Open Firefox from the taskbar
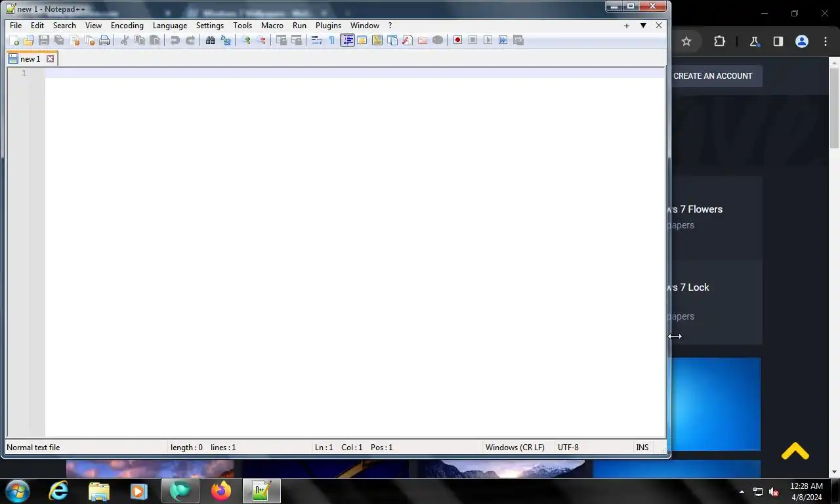The image size is (840, 504). 221,491
